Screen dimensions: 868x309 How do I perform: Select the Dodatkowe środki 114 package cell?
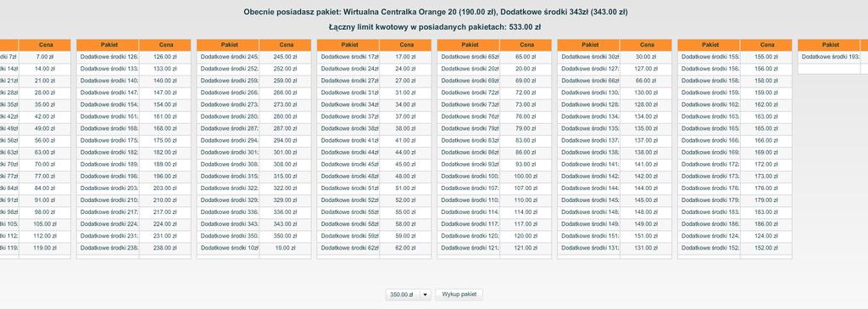coord(468,212)
